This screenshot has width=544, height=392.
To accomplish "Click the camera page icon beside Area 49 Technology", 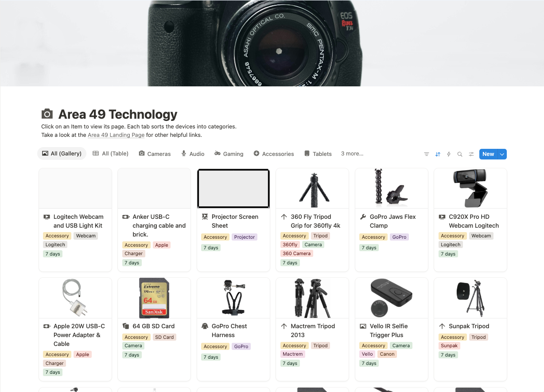I will [x=47, y=114].
